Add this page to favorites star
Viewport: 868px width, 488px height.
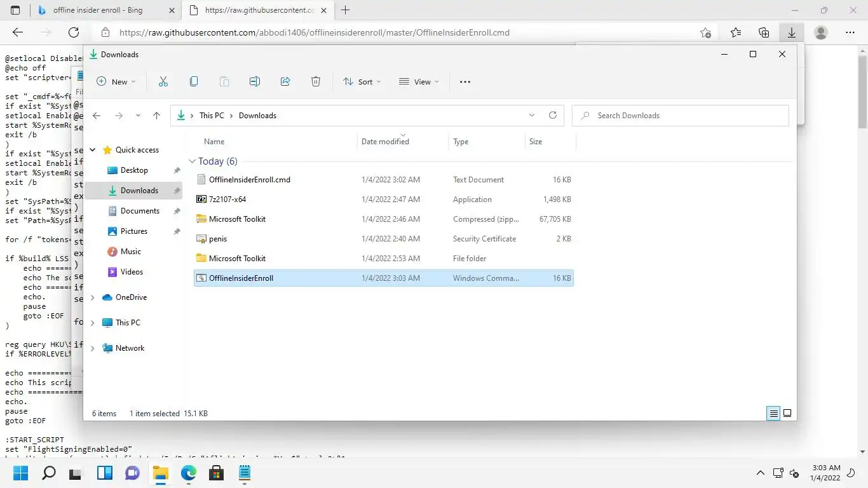(x=705, y=32)
